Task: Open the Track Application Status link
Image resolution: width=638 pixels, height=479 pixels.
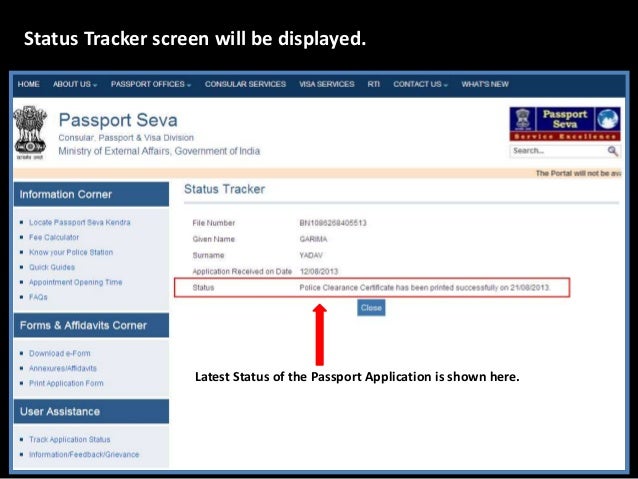Action: pos(70,440)
